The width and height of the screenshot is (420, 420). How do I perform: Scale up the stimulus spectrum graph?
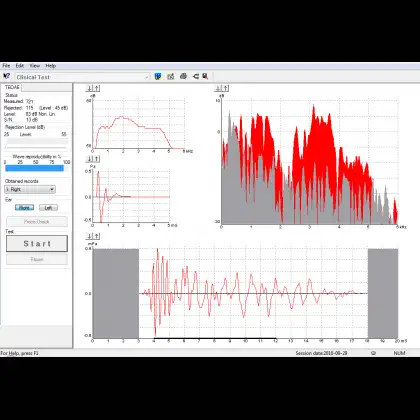(96, 88)
